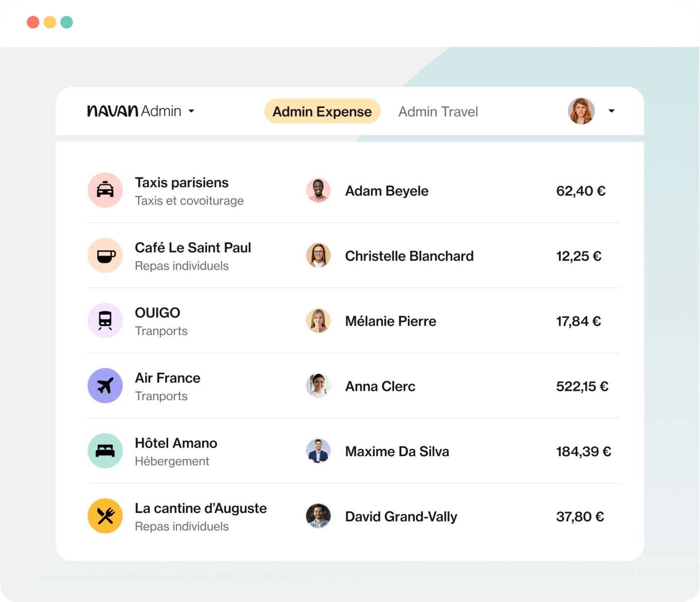
Task: Select the Café Le Saint Paul expense title
Action: pyautogui.click(x=193, y=248)
